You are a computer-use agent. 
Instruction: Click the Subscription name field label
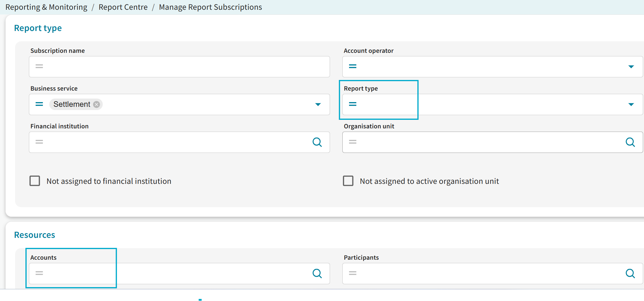[x=58, y=51]
